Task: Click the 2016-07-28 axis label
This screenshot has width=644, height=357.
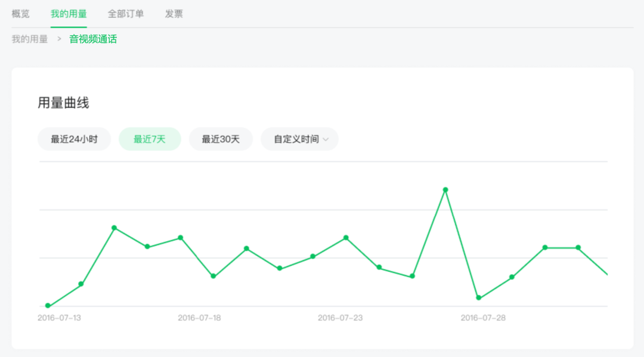Action: tap(482, 318)
